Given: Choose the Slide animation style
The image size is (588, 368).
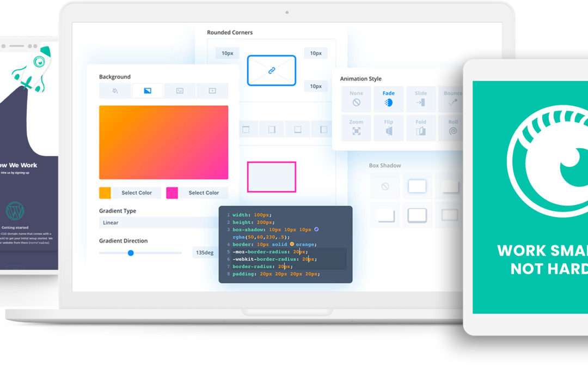Looking at the screenshot, I should [421, 99].
